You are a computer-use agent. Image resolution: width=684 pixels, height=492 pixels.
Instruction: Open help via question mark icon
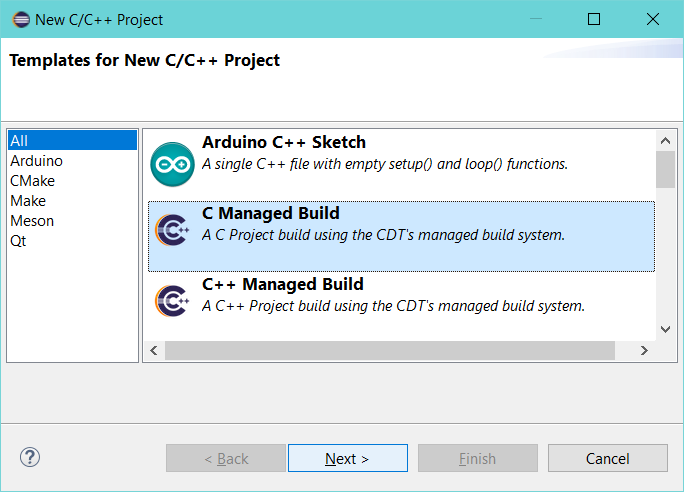click(x=30, y=458)
